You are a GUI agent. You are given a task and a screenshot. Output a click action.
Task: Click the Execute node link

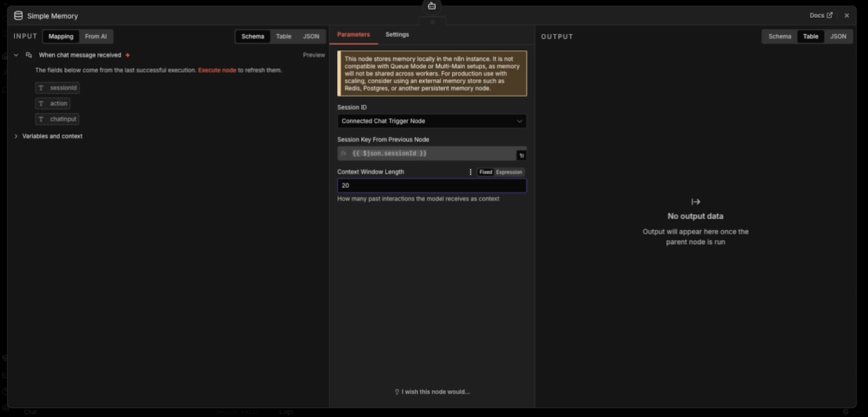[x=217, y=70]
